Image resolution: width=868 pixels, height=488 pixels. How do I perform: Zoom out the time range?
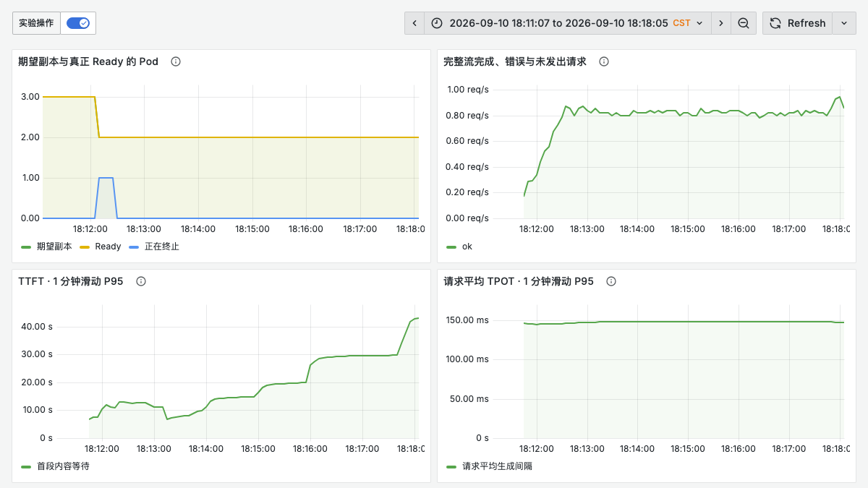pos(744,23)
